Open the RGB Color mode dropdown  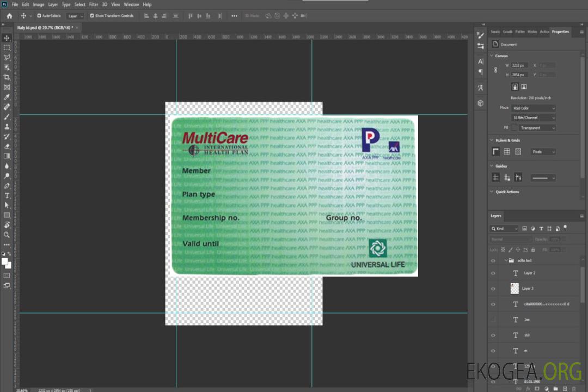[x=534, y=108]
